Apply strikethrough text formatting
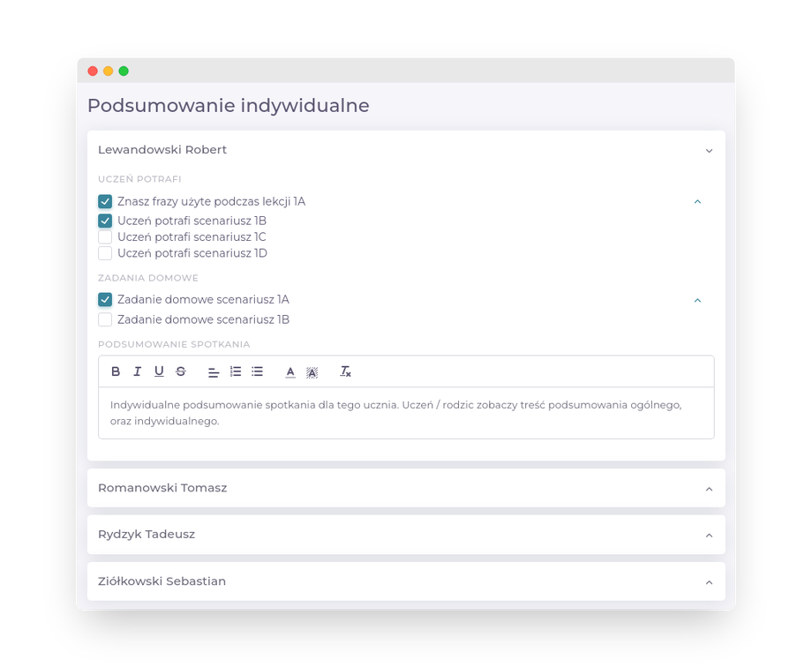This screenshot has height=667, width=812. tap(181, 371)
